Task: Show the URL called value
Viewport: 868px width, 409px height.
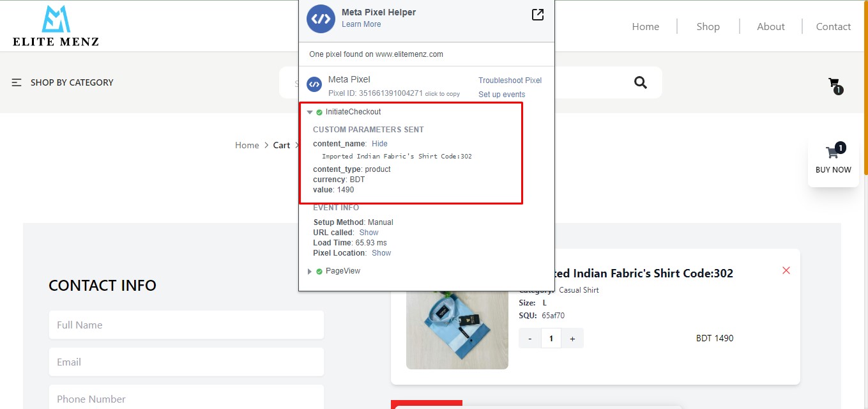Action: coord(369,233)
